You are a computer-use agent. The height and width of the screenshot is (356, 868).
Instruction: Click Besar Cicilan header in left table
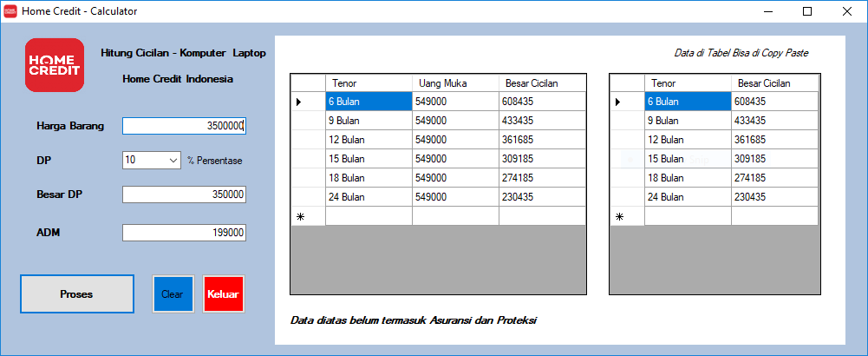[542, 83]
